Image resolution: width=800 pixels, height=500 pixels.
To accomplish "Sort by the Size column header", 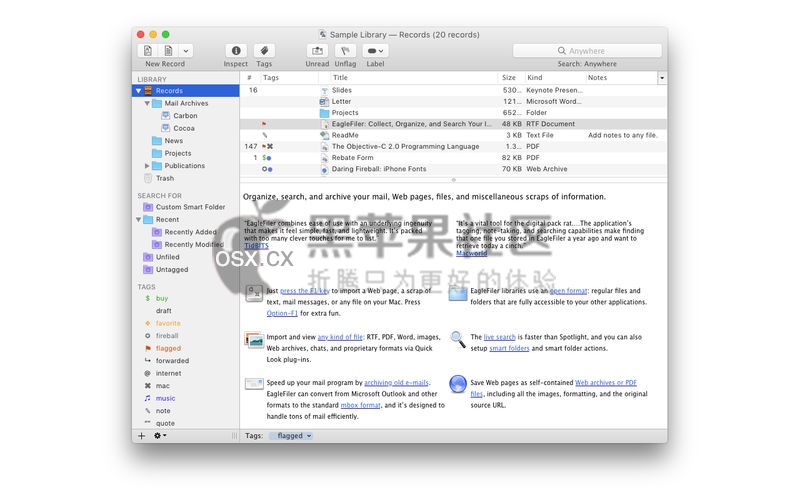I will point(509,78).
